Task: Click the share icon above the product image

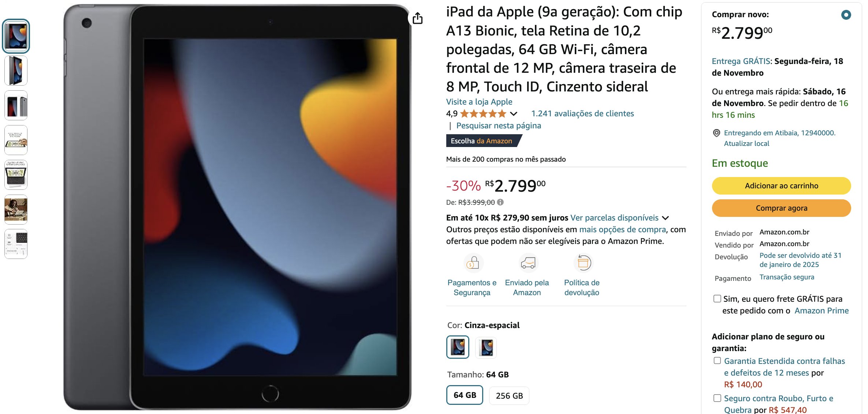Action: [417, 18]
